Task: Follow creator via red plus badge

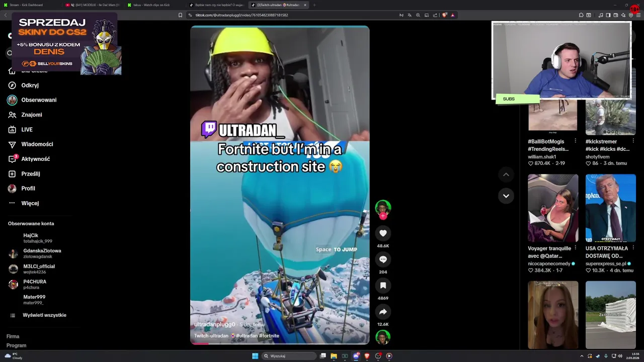Action: 383,216
